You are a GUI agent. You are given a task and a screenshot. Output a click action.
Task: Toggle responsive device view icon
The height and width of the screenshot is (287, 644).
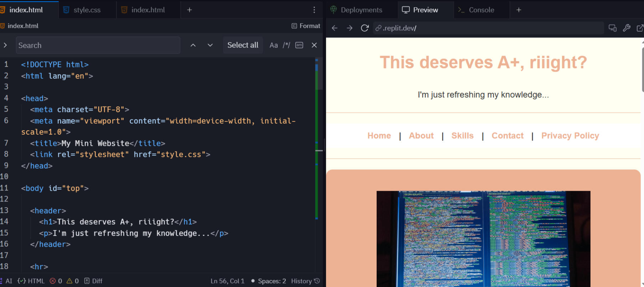(x=612, y=28)
